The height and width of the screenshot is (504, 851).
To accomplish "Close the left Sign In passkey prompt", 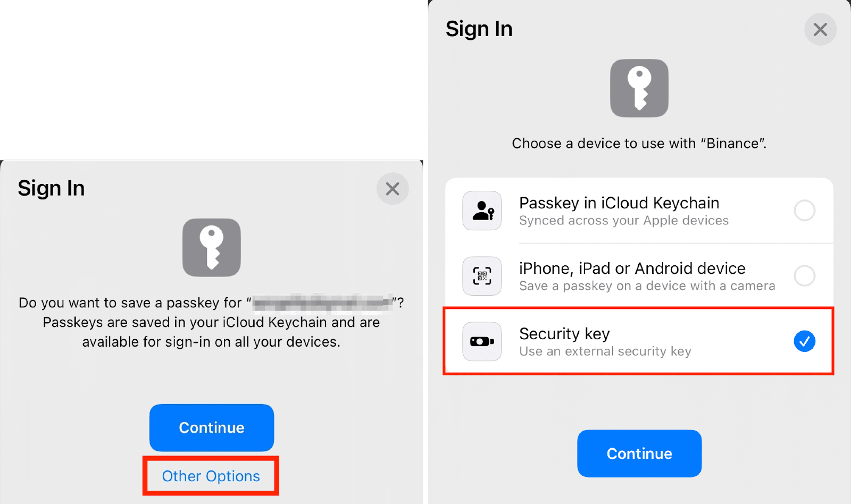I will [393, 189].
